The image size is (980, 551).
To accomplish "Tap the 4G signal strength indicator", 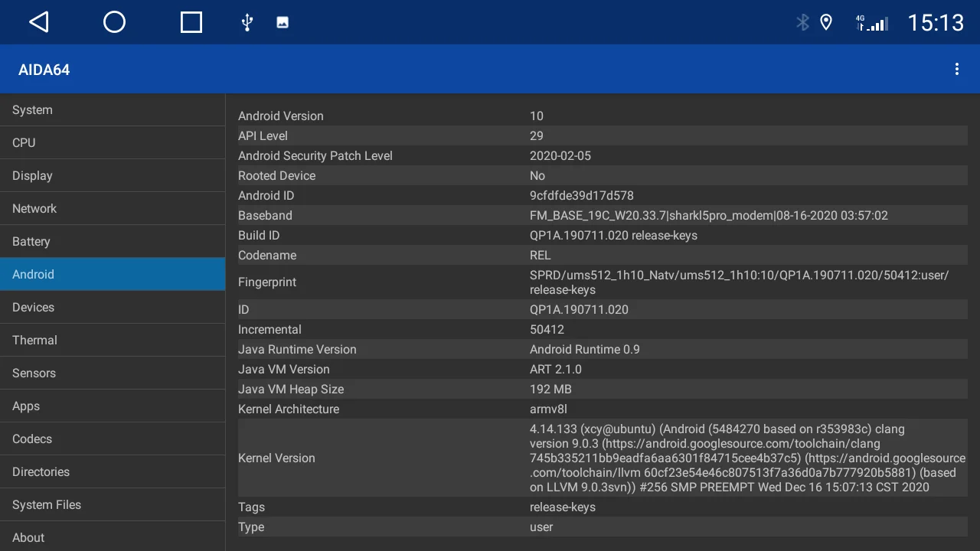I will (x=871, y=23).
